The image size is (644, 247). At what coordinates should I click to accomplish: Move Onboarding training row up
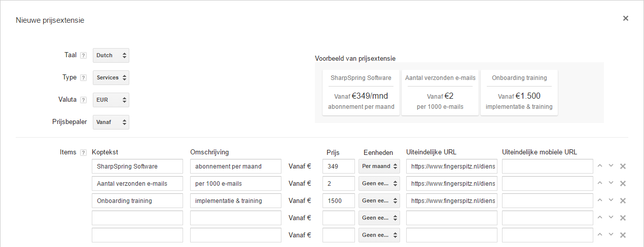click(x=600, y=200)
